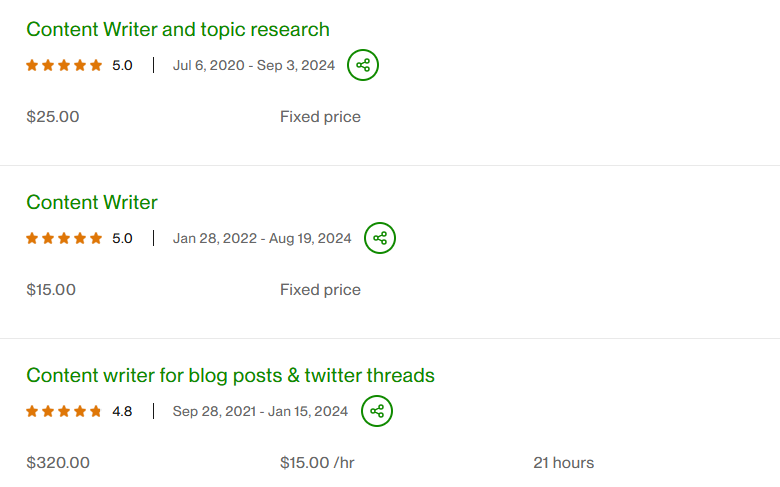Click the date range Sep 28, 2021 - Jan 15, 2024
Viewport: 780px width, 487px height.
260,411
